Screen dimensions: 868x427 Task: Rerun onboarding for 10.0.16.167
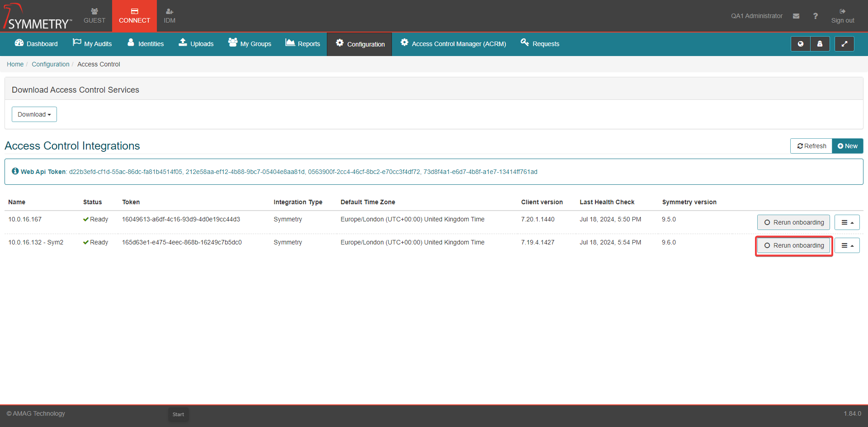pyautogui.click(x=793, y=222)
